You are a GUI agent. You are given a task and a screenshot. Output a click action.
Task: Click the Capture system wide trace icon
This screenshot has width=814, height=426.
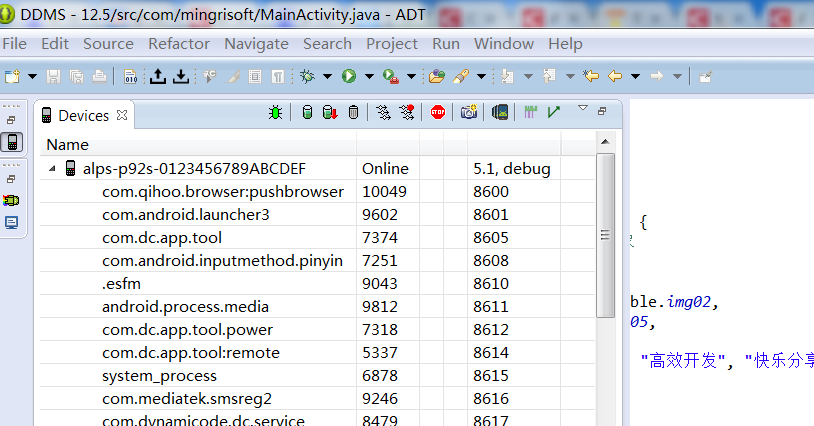tap(530, 112)
